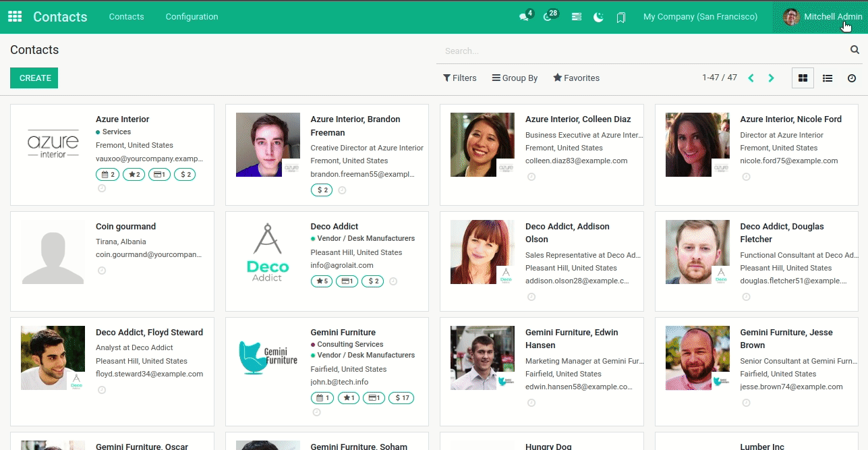
Task: Toggle dark mode with the moon icon
Action: pyautogui.click(x=598, y=17)
